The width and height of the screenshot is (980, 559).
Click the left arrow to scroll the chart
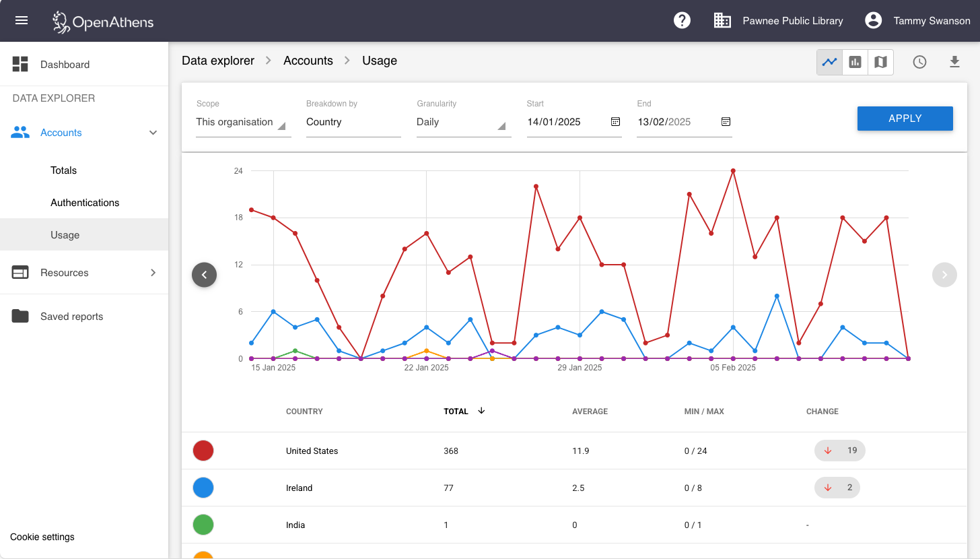coord(204,275)
